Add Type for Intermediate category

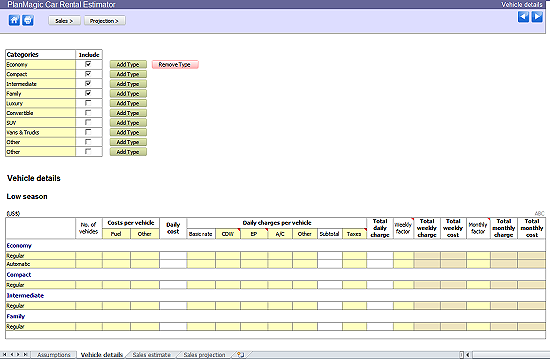[128, 84]
